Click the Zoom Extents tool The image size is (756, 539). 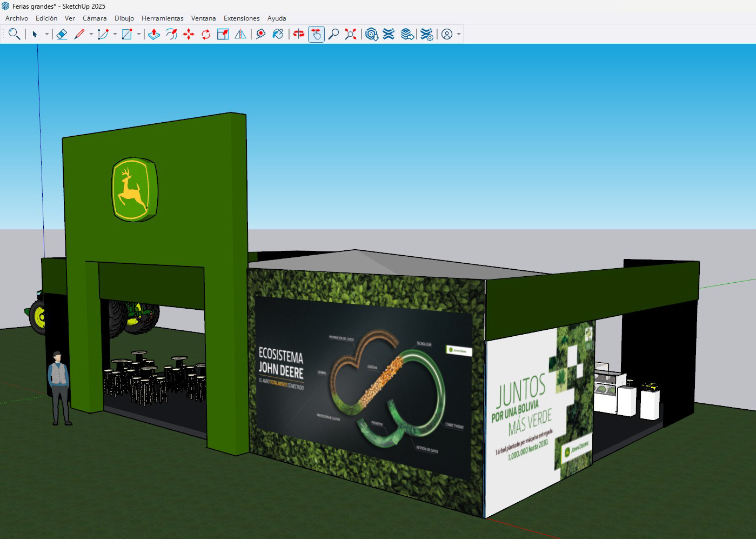pos(351,34)
